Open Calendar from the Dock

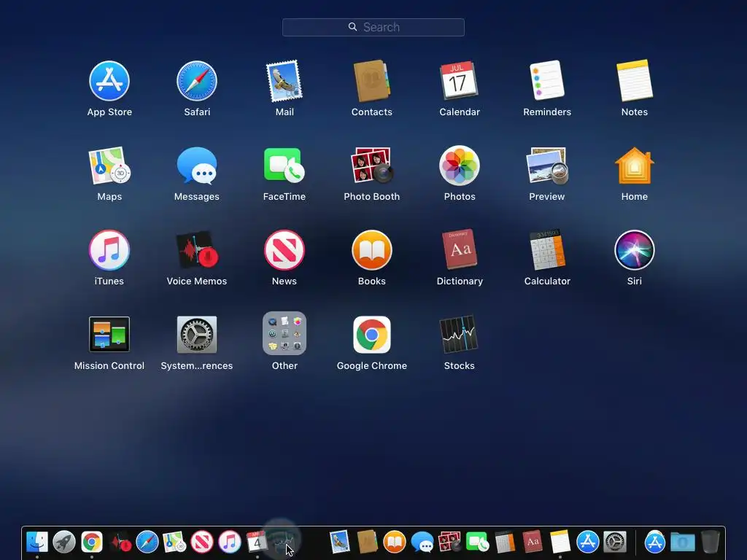[257, 542]
